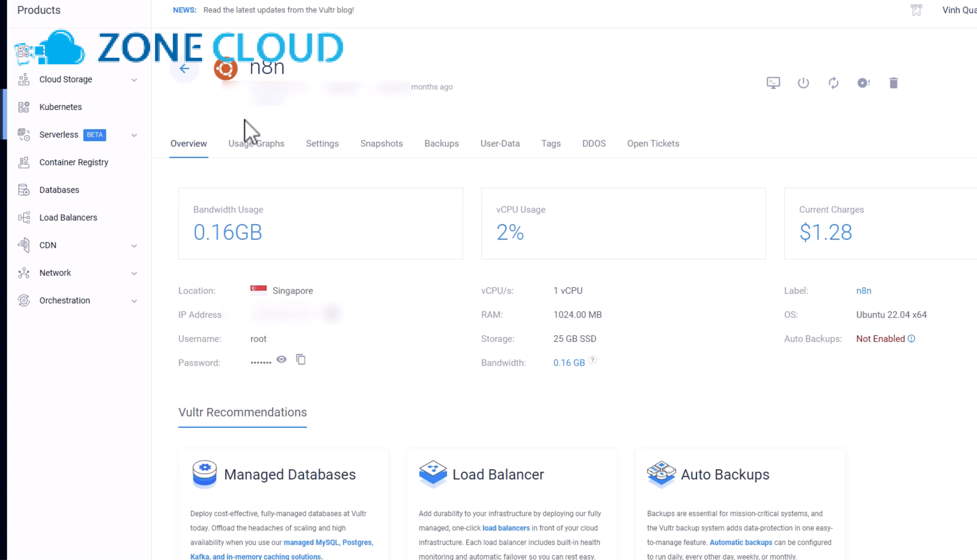Click the Kubernetes sidebar icon
The image size is (977, 560).
[24, 107]
